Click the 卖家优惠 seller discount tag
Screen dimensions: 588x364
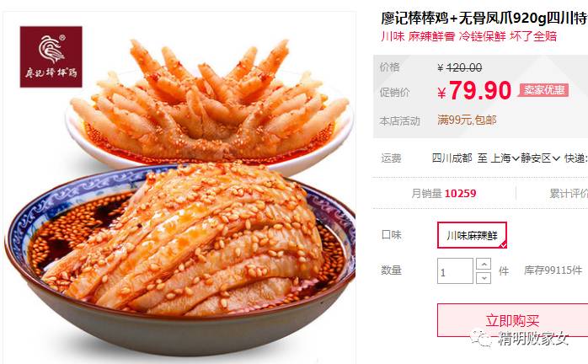[543, 90]
